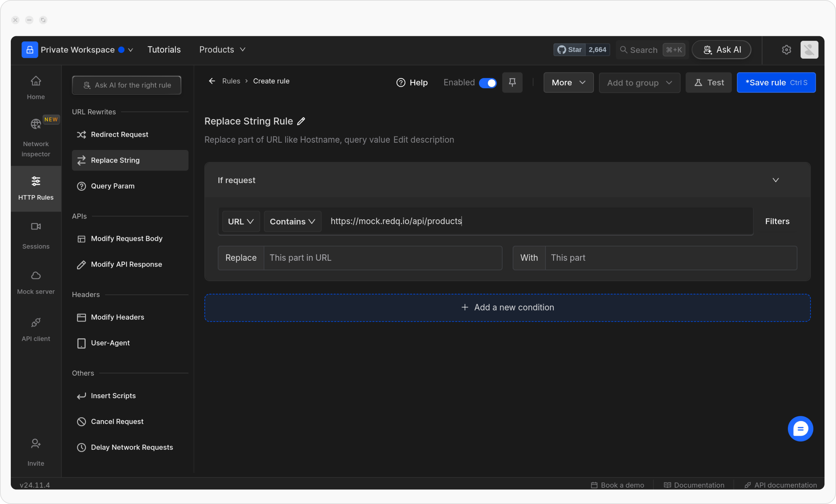
Task: Click Add a new condition
Action: point(507,307)
